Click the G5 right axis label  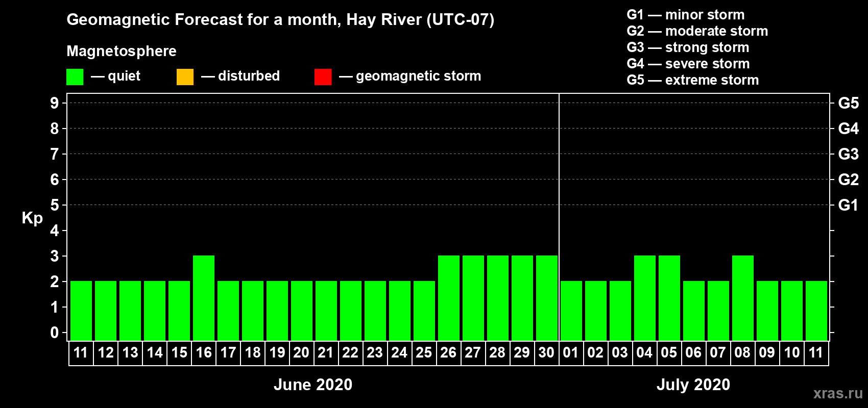point(848,103)
